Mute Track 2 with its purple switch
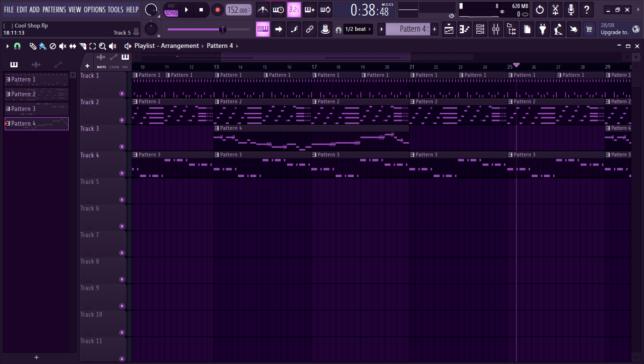Viewport: 644px width, 364px height. tap(122, 120)
